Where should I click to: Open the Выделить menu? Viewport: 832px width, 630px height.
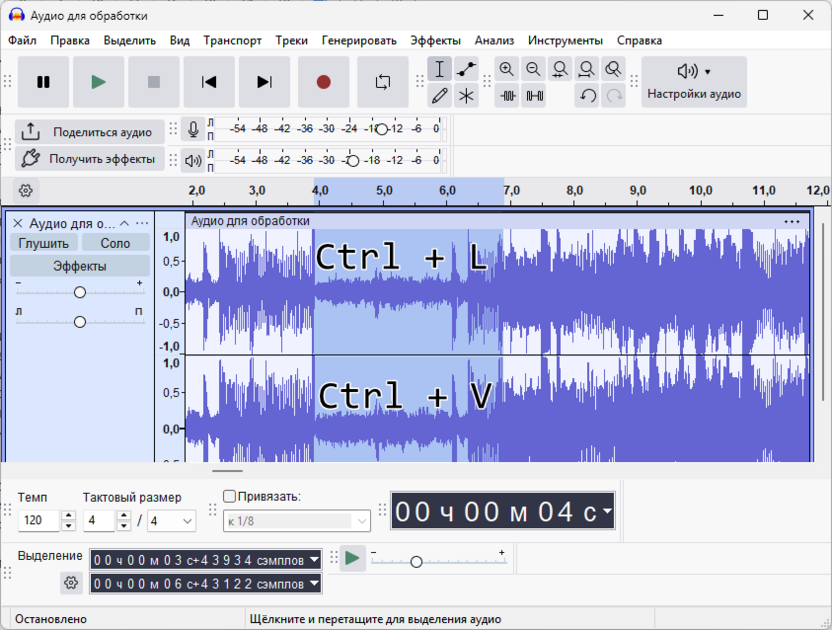tap(129, 40)
